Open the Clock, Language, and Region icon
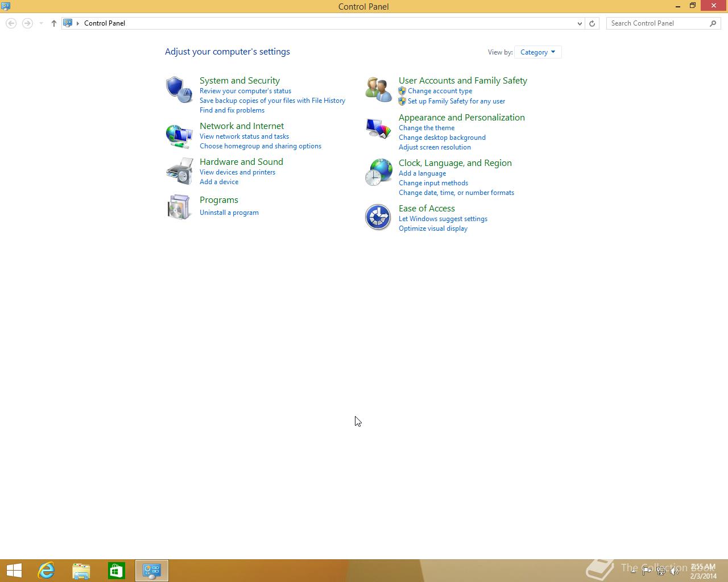This screenshot has width=728, height=582. 378,172
